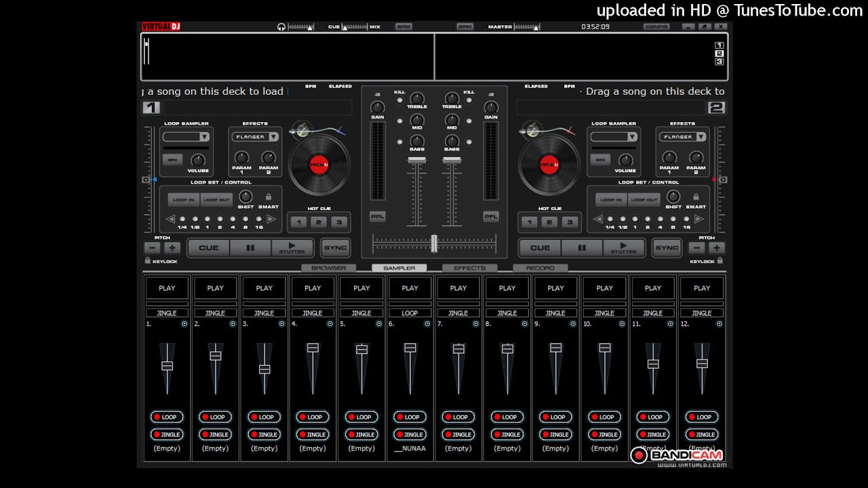Click the left deck Smart loop lock icon

coord(269,197)
